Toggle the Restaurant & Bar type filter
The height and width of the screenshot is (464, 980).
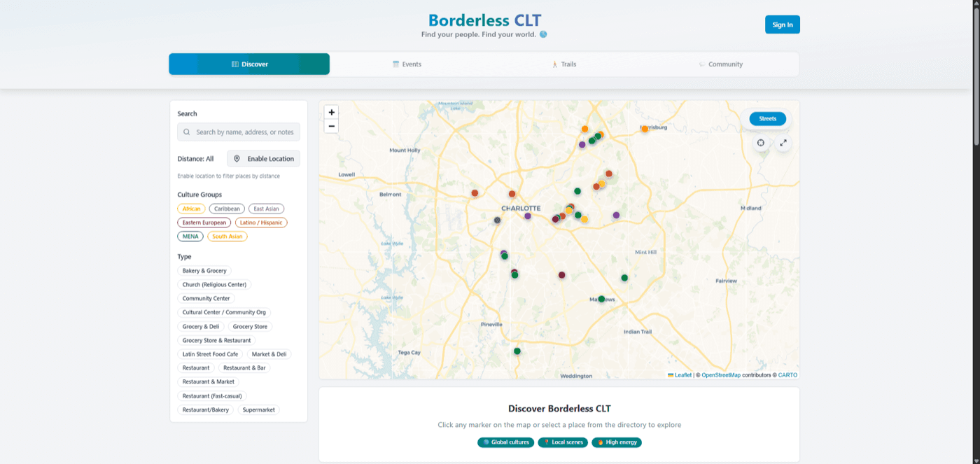click(244, 368)
